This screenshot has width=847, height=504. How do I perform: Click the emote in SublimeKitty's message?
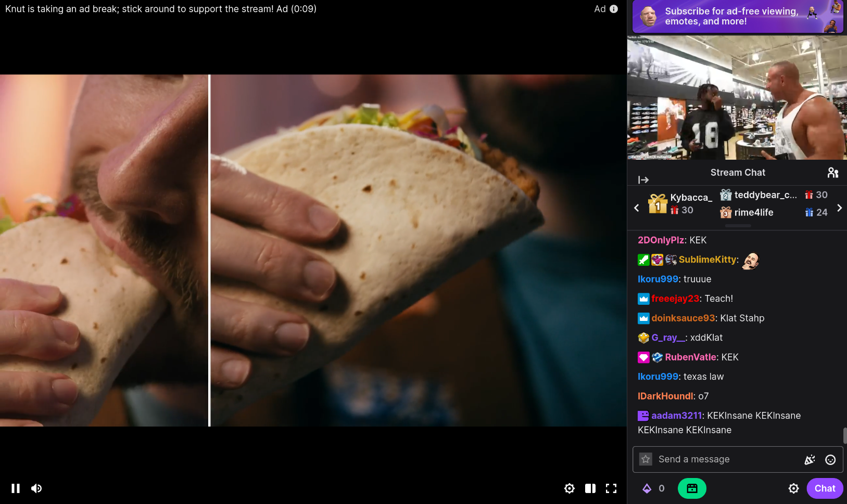751,261
